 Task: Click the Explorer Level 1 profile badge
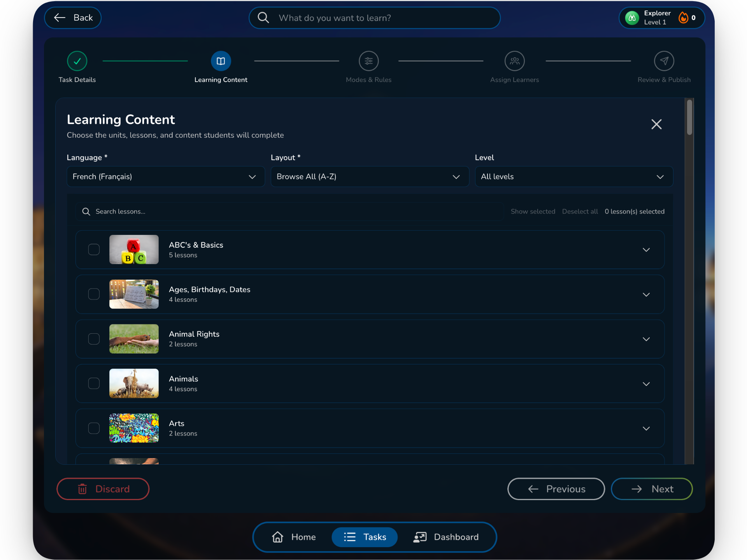(x=661, y=18)
